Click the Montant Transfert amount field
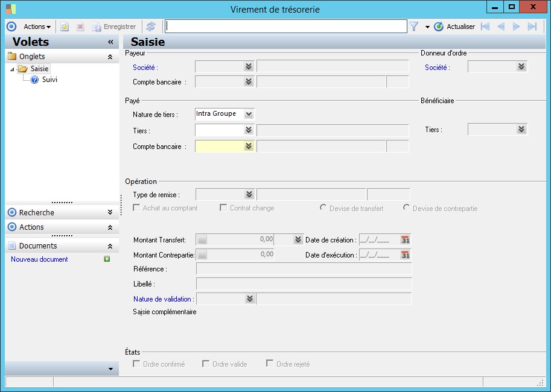The image size is (551, 392). (241, 239)
